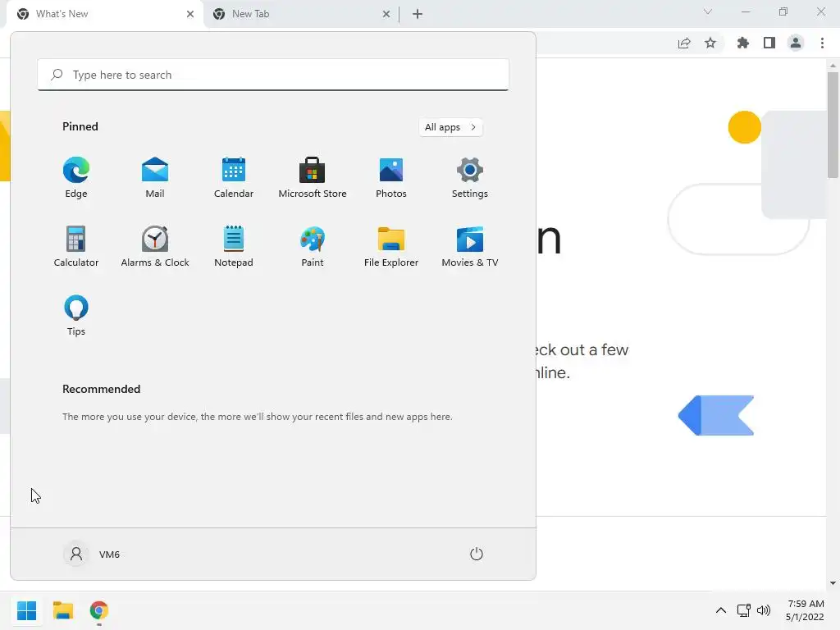Bookmark this page with the star icon

point(710,43)
